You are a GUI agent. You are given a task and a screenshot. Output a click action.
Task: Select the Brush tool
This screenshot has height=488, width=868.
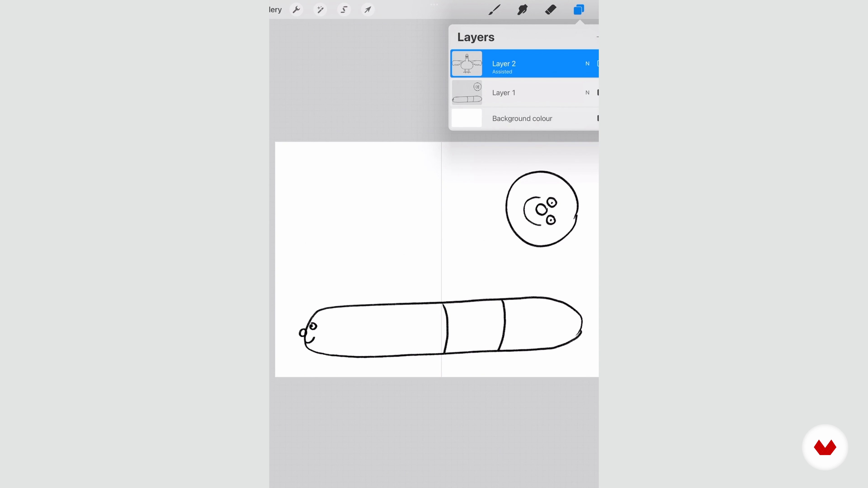coord(494,10)
